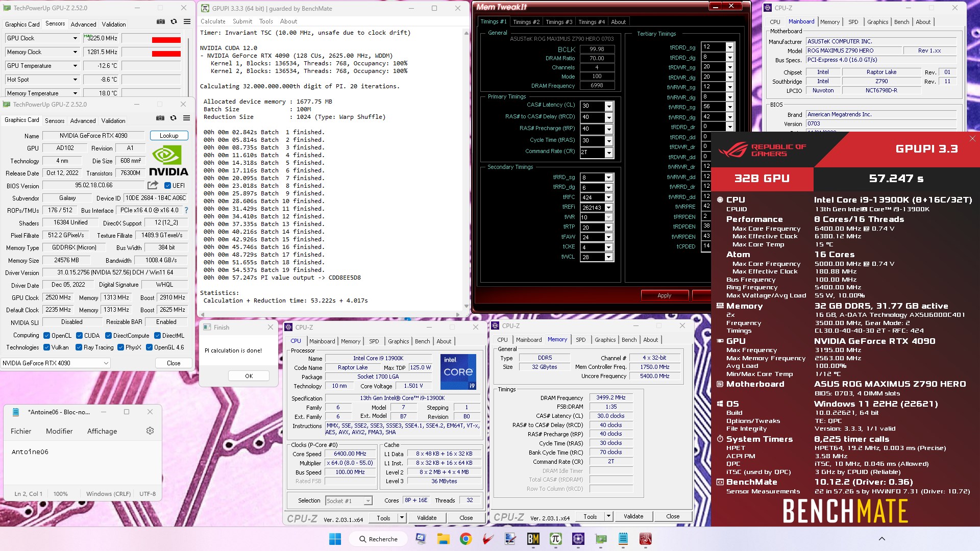This screenshot has height=551, width=980.
Task: Click the monitor checklist taskbar icon
Action: pyautogui.click(x=421, y=539)
